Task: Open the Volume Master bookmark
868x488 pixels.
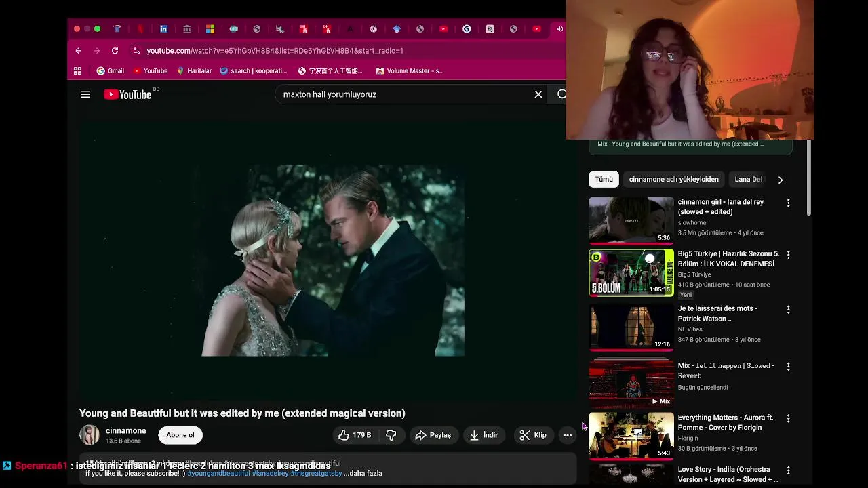Action: pos(410,70)
